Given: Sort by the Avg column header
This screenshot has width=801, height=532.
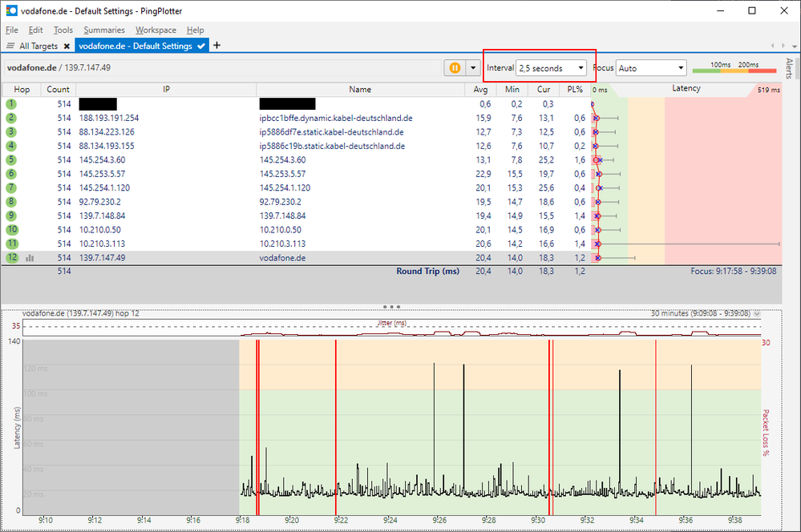Looking at the screenshot, I should pyautogui.click(x=480, y=89).
